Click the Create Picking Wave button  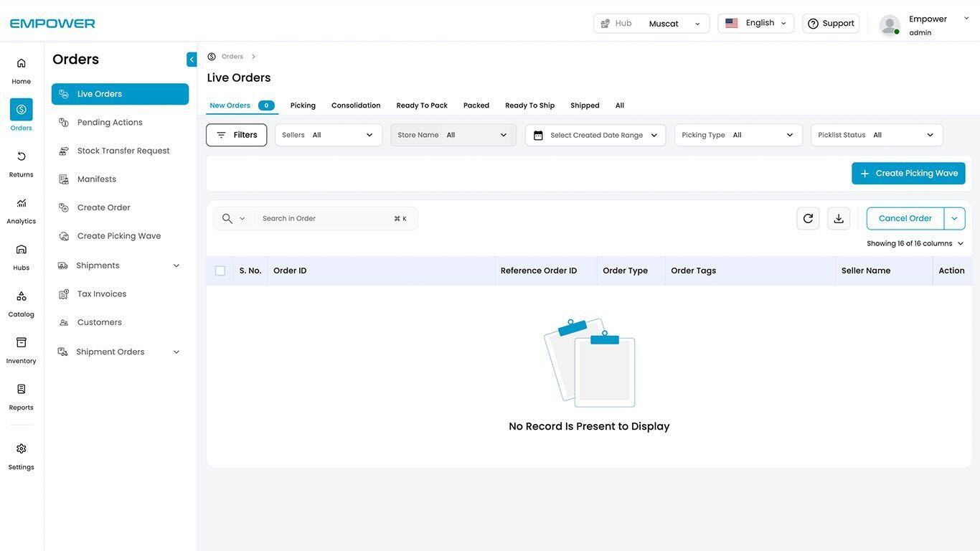pyautogui.click(x=908, y=174)
